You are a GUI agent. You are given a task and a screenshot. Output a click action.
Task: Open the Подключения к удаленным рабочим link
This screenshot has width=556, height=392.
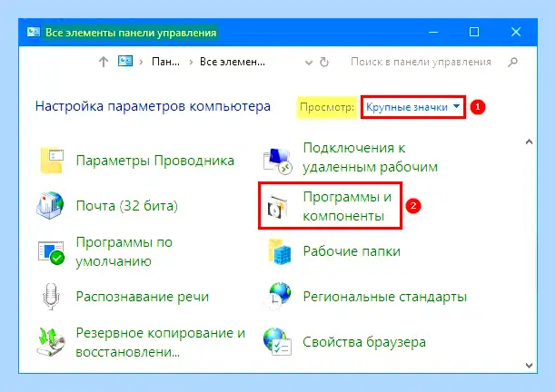(370, 157)
